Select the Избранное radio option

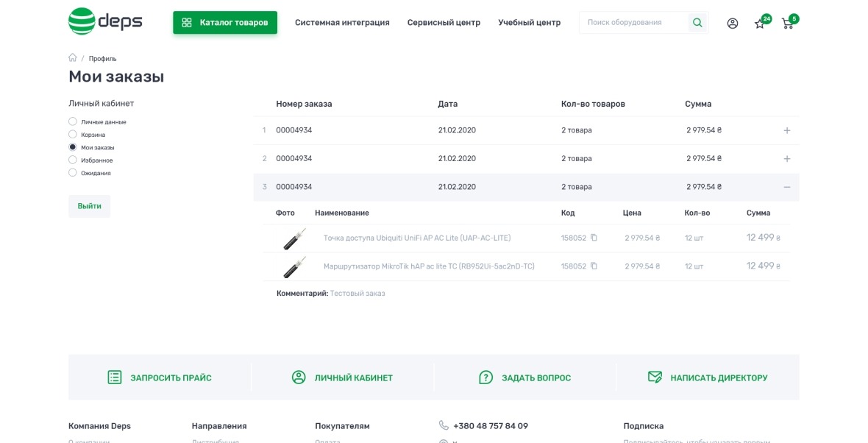[73, 160]
